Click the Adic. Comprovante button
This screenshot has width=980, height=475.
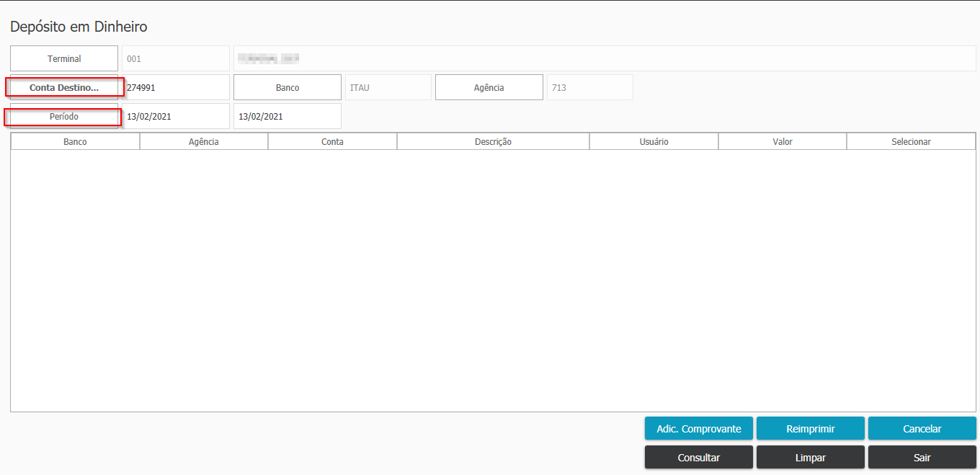(699, 428)
